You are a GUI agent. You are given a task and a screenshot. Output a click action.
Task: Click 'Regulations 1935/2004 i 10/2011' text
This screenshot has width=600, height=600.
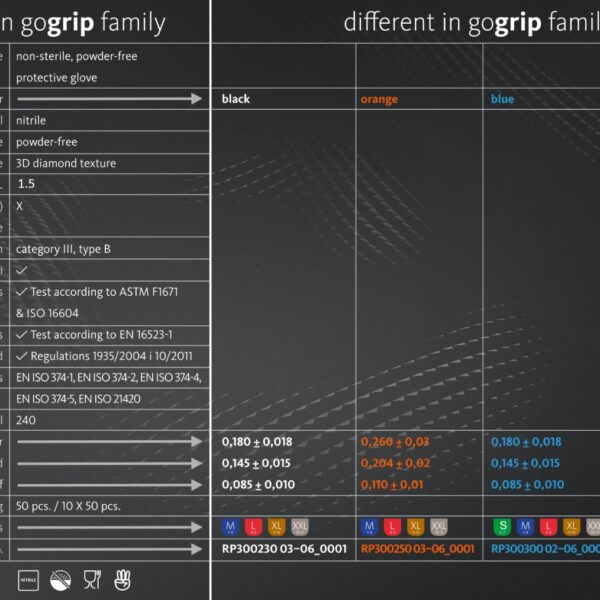[111, 356]
